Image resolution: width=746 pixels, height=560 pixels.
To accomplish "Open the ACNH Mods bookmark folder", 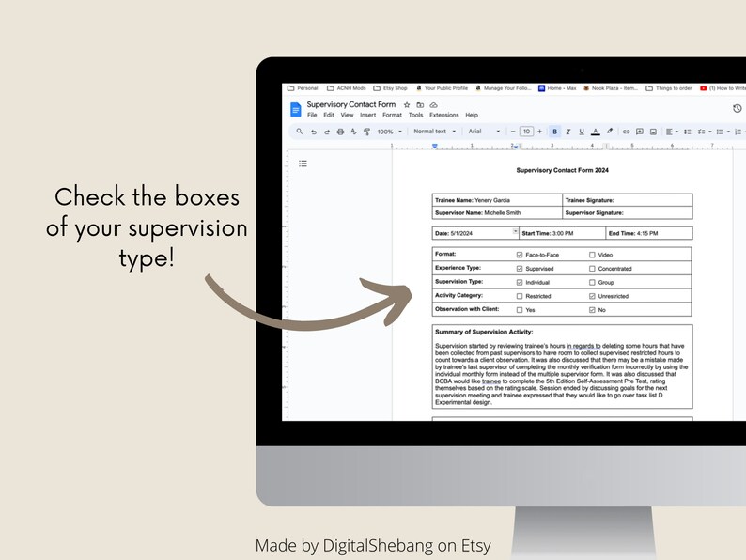I will (347, 88).
